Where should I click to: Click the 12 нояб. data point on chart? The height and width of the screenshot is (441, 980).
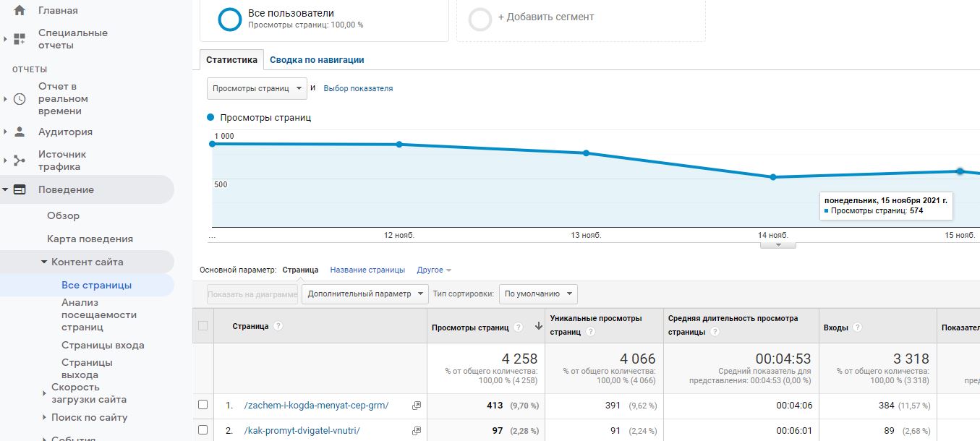tap(399, 145)
